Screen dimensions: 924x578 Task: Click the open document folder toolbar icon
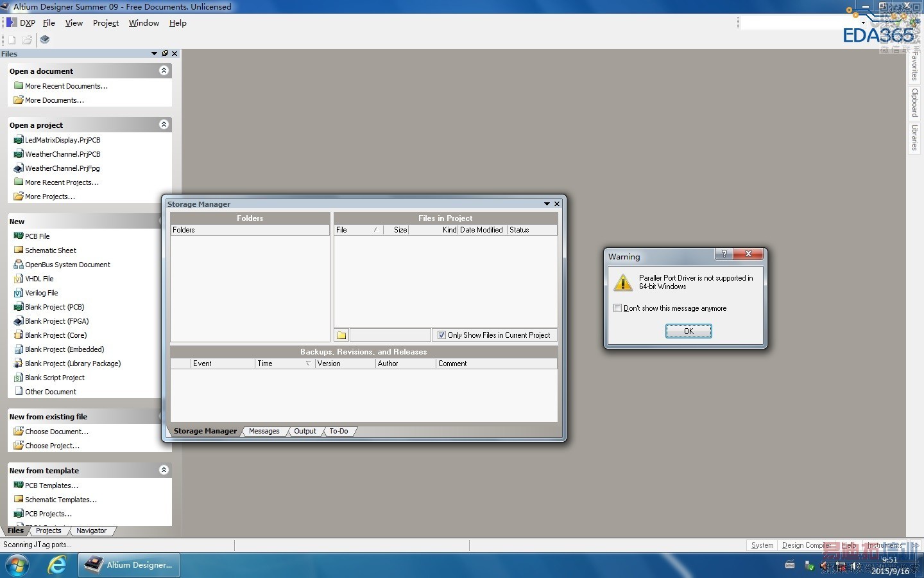[27, 40]
